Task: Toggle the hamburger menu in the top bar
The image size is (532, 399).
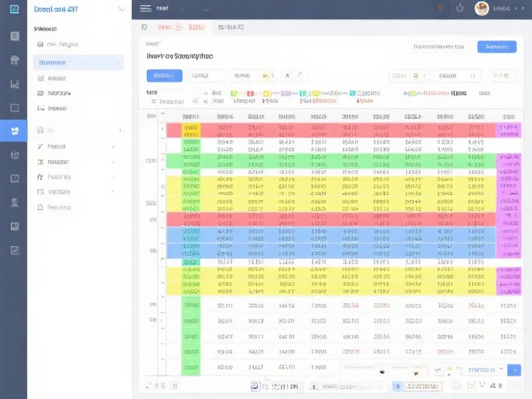Action: coord(146,8)
